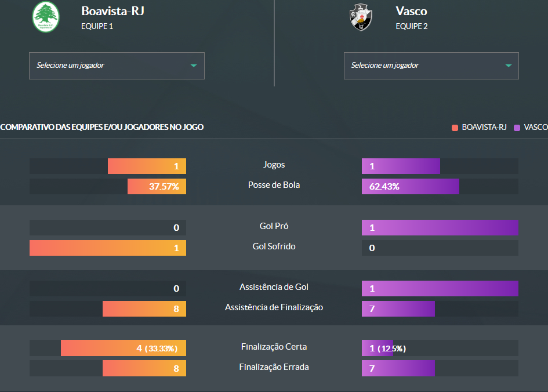
Task: Select the Assistência de Gol stat label
Action: coord(274,287)
